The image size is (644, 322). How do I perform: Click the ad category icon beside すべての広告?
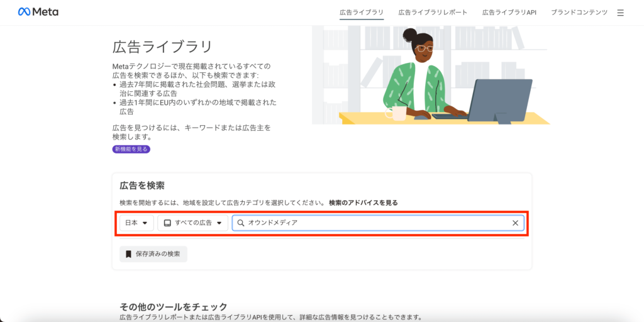point(167,223)
